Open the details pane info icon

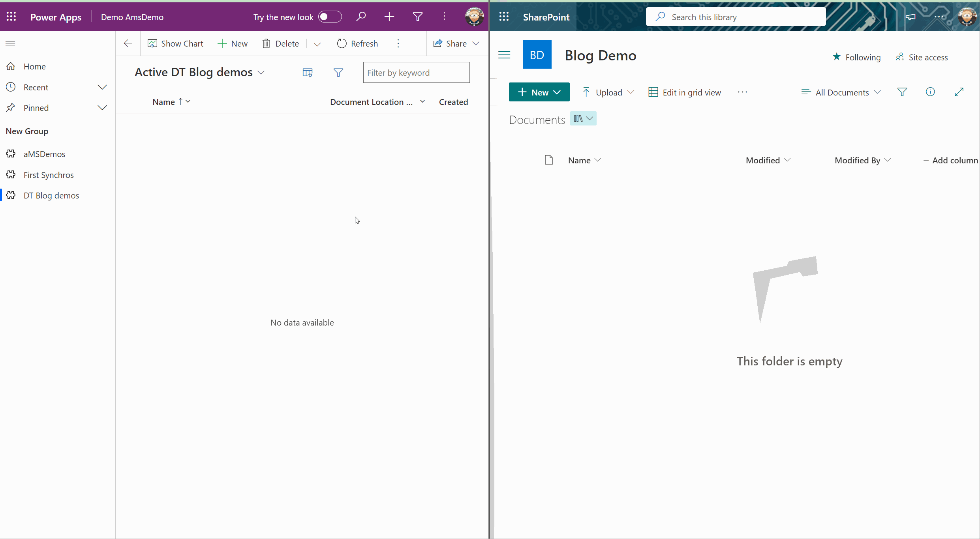pos(930,92)
